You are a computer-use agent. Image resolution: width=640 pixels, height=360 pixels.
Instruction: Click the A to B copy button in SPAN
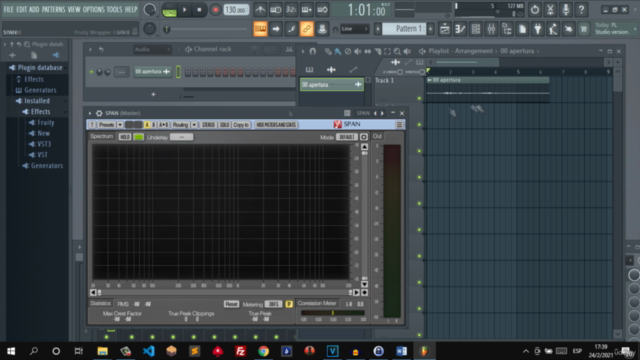point(163,124)
